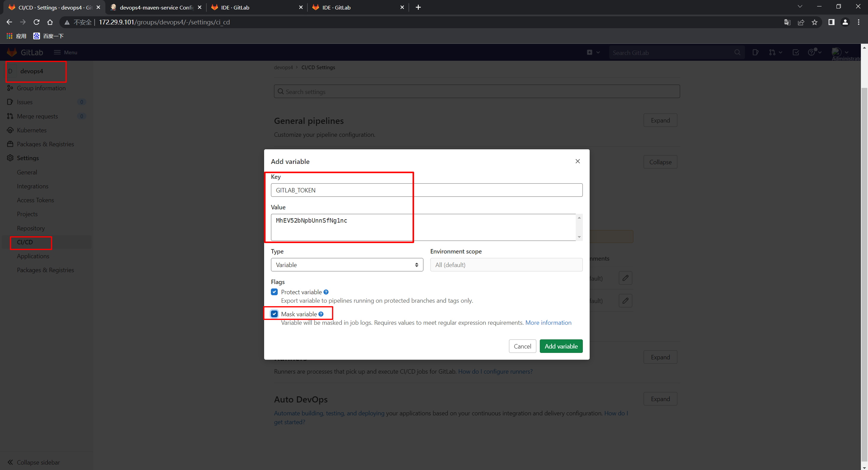Open the 百度一下 bookmark
The width and height of the screenshot is (868, 470).
pos(48,36)
